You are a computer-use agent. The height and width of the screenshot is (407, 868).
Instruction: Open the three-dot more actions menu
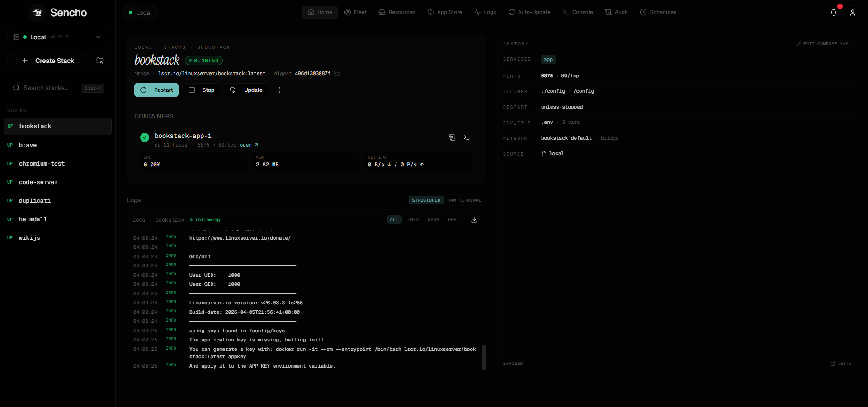click(279, 90)
